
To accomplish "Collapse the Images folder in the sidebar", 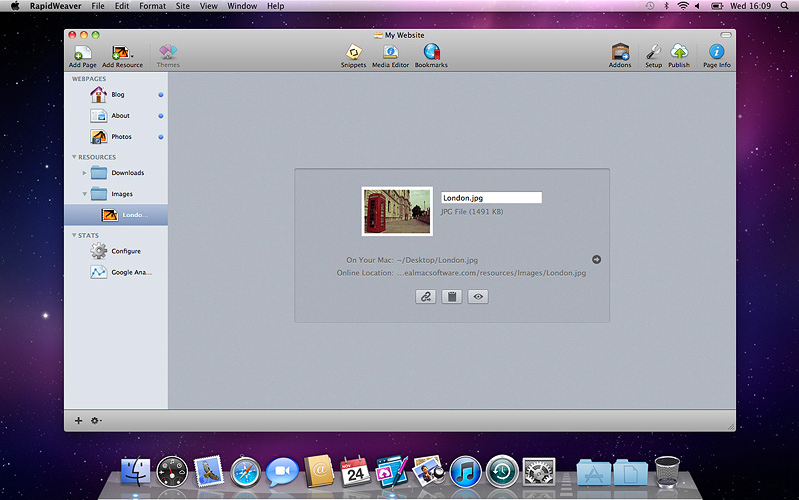I will (x=85, y=194).
